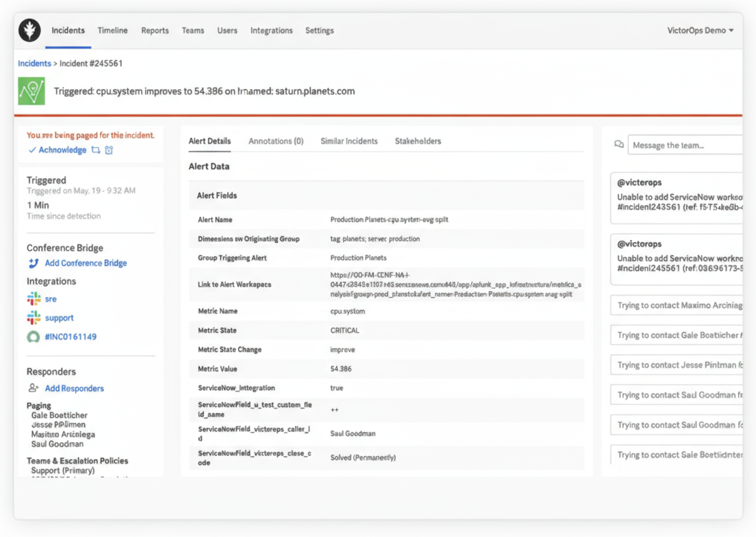Click the Group Triggering Alert value Production Planets
This screenshot has height=537, width=756.
[358, 258]
